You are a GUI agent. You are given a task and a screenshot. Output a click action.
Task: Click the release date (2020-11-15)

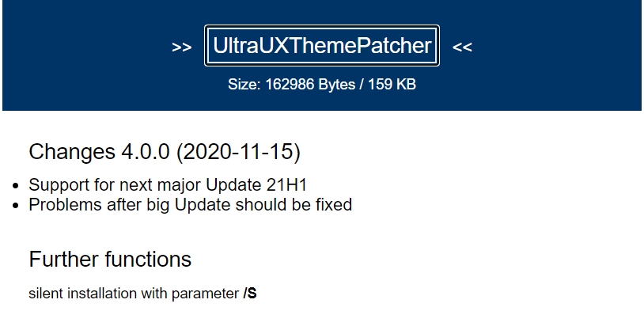click(239, 152)
